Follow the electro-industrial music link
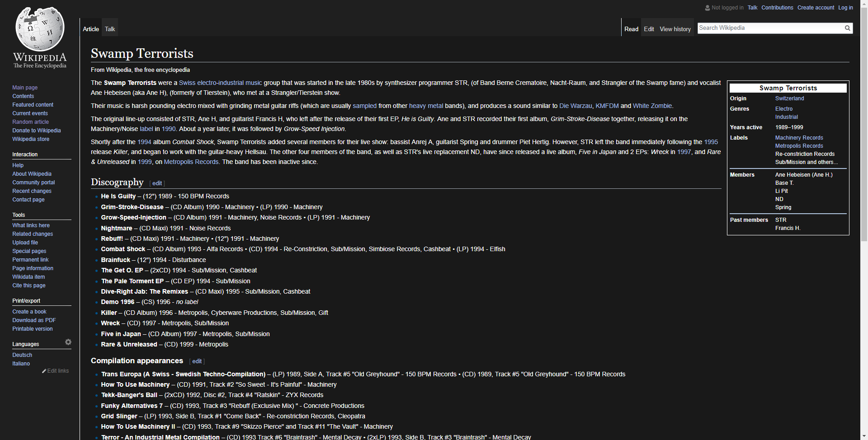 point(230,83)
